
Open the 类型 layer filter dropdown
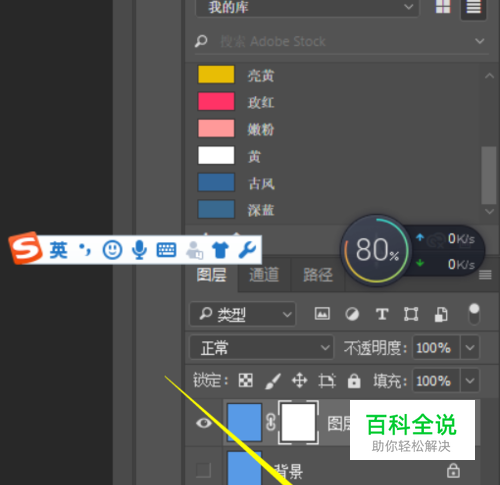(242, 314)
